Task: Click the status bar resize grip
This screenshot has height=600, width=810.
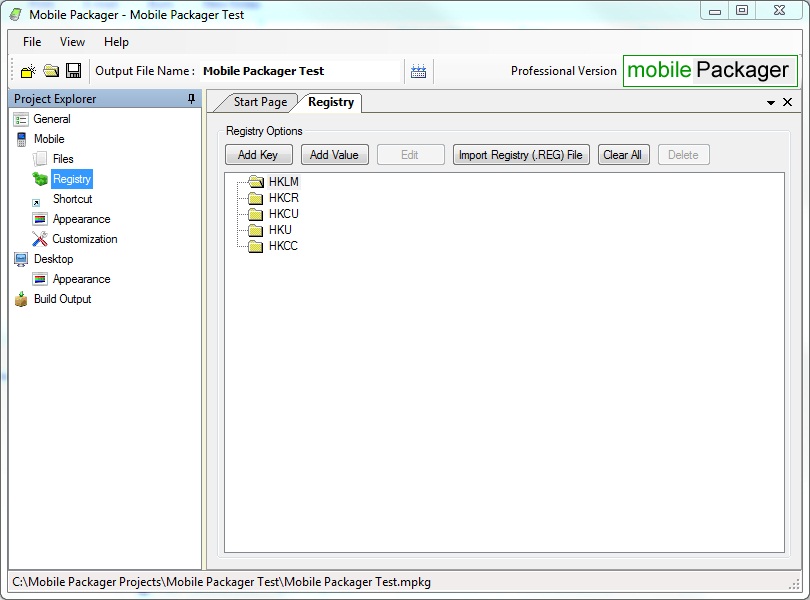Action: (794, 584)
